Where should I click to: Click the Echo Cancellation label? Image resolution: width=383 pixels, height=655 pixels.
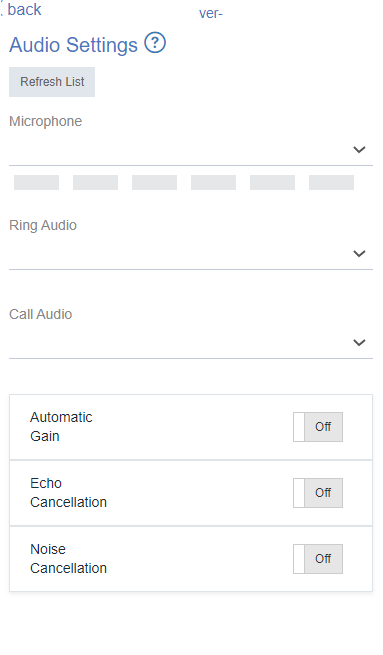click(x=68, y=493)
